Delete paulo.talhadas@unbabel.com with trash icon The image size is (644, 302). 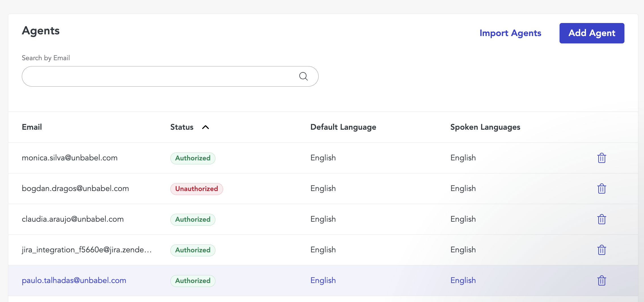click(601, 280)
